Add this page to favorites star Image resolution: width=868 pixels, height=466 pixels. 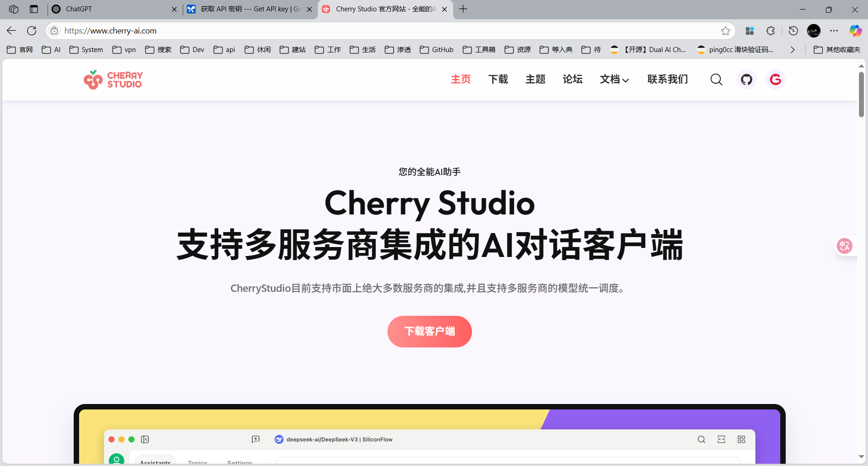tap(726, 31)
